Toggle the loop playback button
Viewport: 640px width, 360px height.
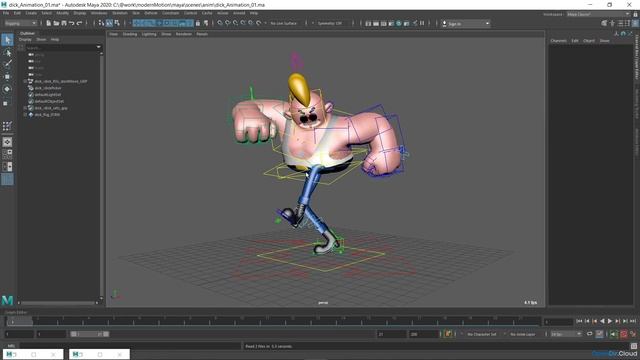pyautogui.click(x=589, y=334)
